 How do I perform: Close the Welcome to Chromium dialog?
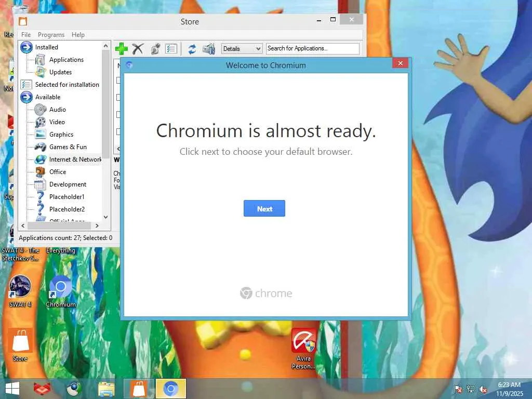(401, 63)
